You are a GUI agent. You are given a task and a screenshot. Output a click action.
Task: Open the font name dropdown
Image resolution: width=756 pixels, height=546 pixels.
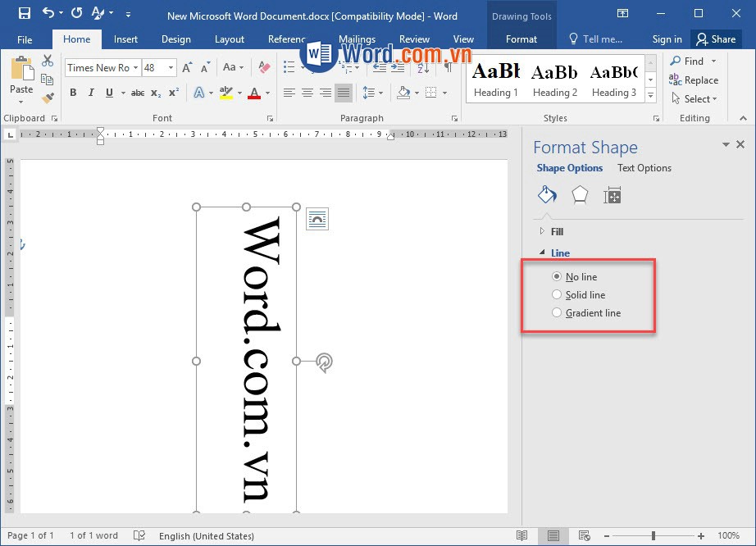[x=136, y=68]
